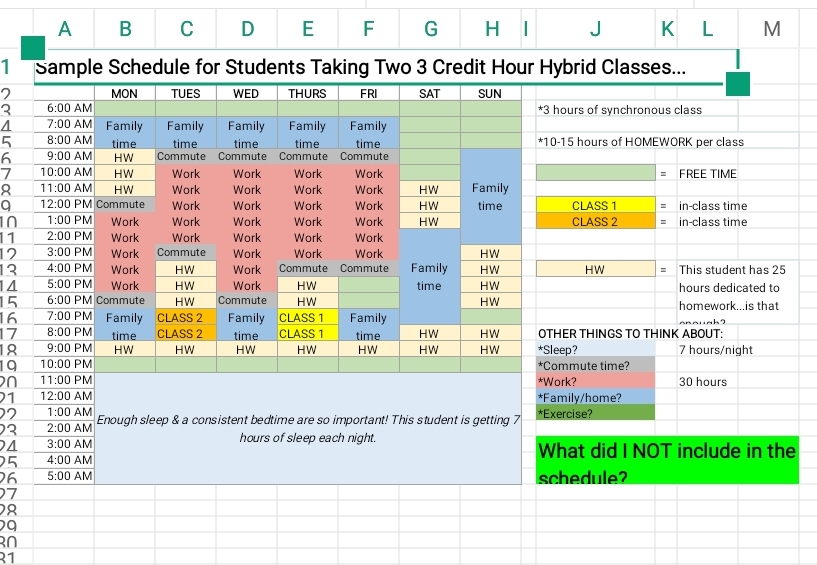Select the '*Exercise?' cell
Viewport: 817px width, 565px height.
pos(596,413)
